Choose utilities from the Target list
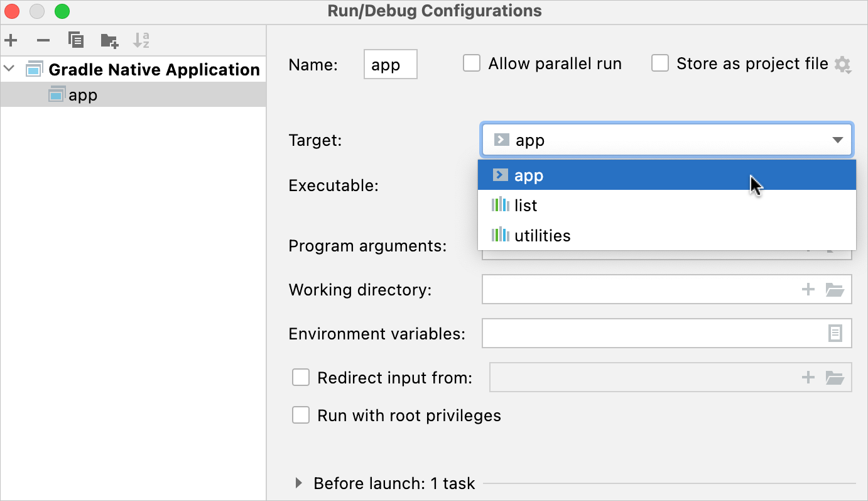868x501 pixels. coord(667,236)
